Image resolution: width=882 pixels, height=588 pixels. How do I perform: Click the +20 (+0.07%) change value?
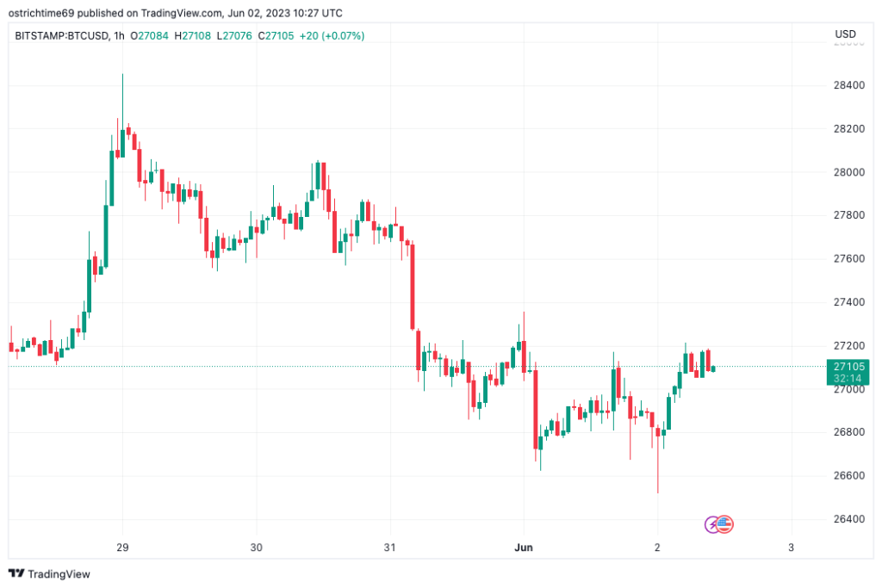[332, 35]
